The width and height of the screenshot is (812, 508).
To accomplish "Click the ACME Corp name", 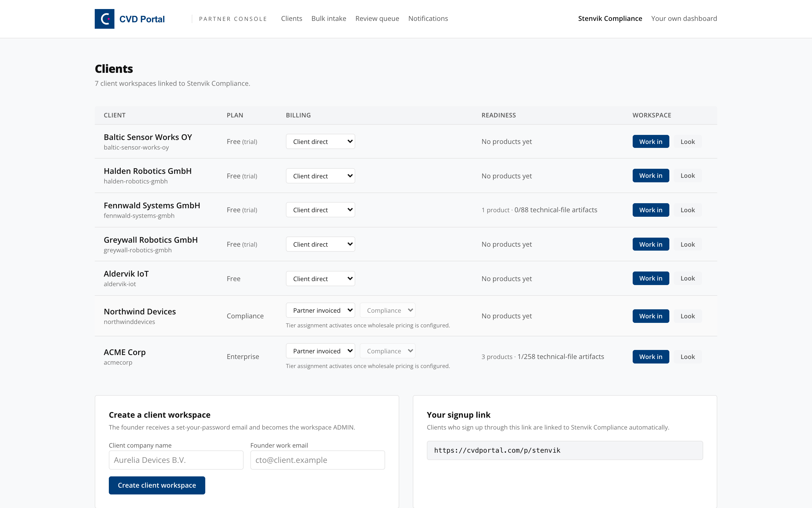I will click(x=125, y=352).
